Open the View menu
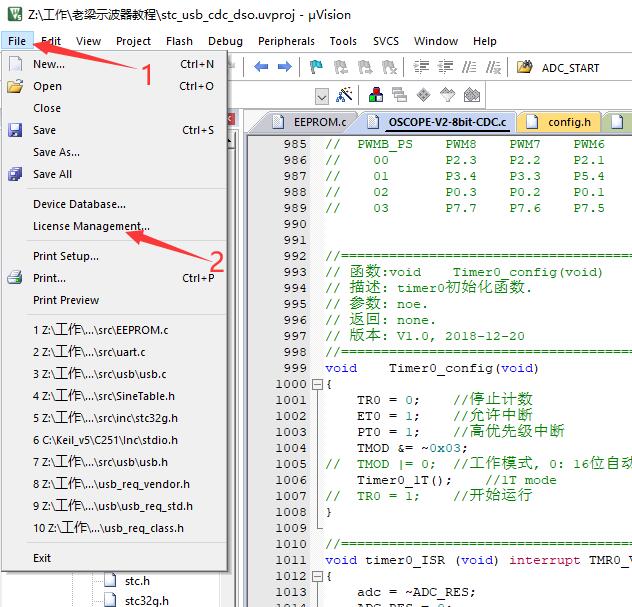632x607 pixels. pyautogui.click(x=88, y=41)
